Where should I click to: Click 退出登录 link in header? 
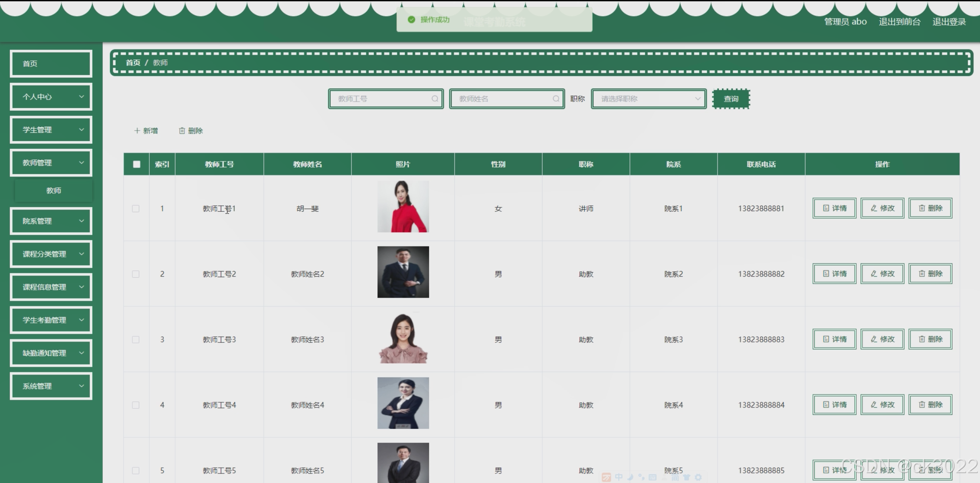click(x=949, y=22)
